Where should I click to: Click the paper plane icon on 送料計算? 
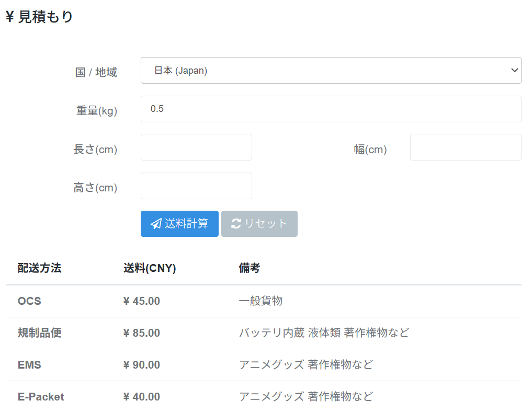point(156,224)
